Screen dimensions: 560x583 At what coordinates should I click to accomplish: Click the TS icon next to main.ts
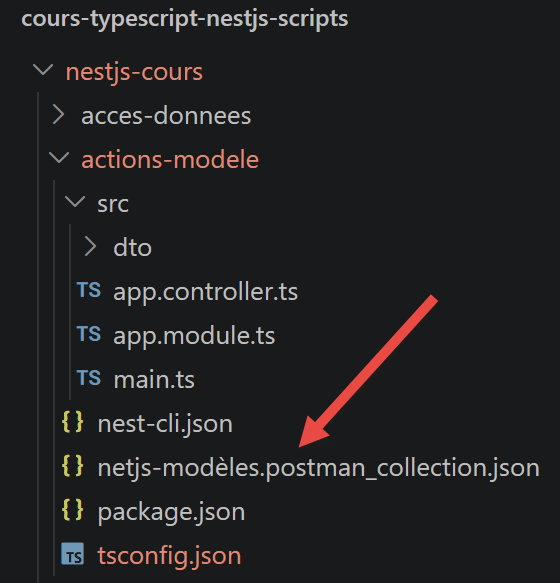point(89,378)
